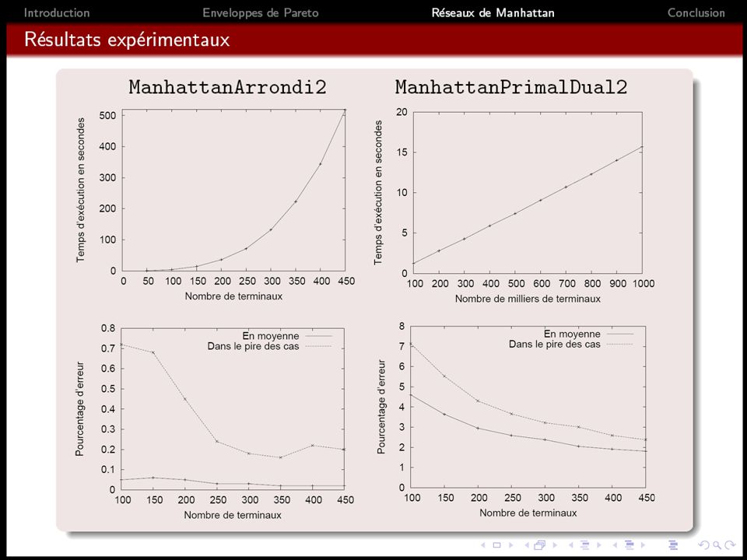Click the go forward curved arrow

coord(730,544)
